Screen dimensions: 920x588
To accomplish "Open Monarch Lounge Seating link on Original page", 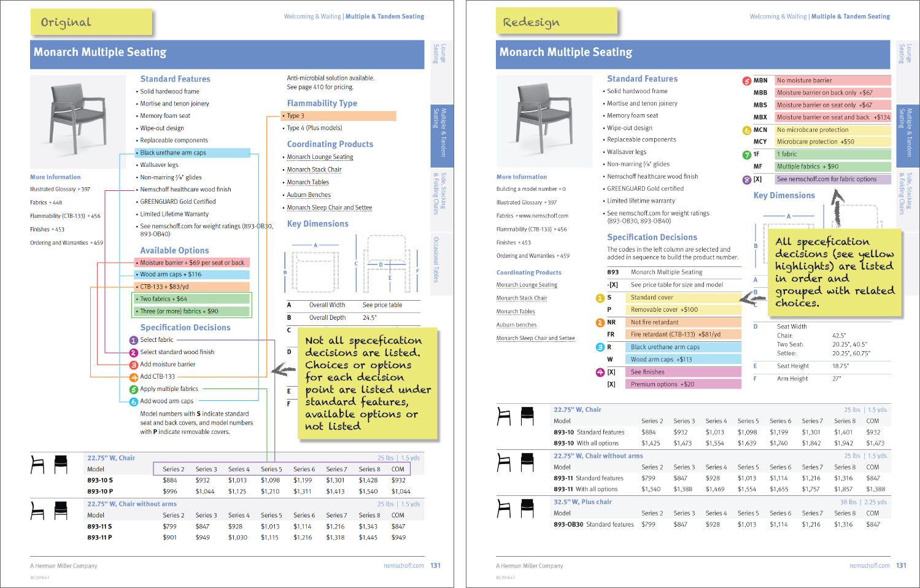I will (x=320, y=157).
